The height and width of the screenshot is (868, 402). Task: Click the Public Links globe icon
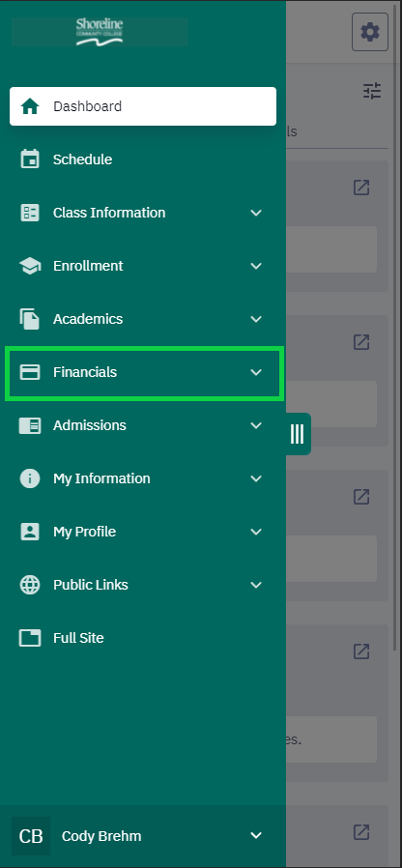pos(30,585)
